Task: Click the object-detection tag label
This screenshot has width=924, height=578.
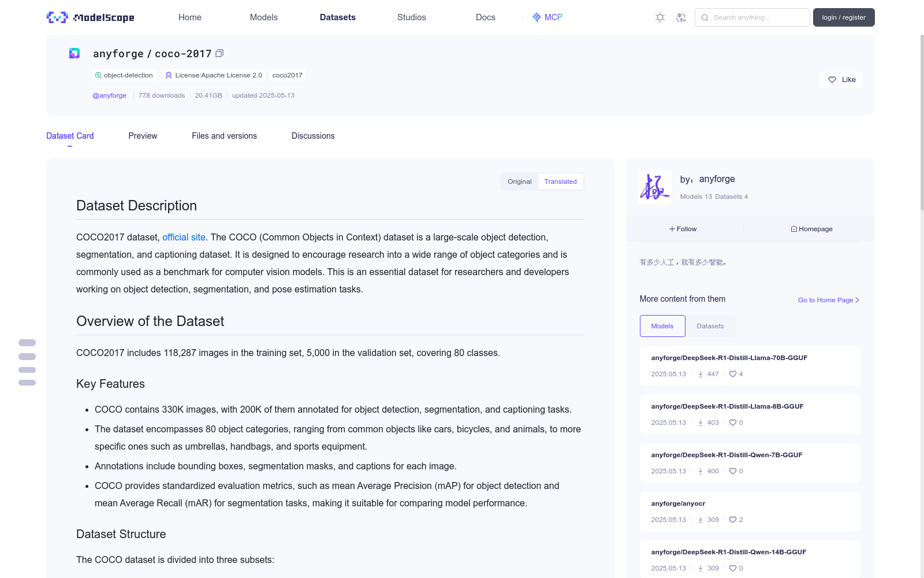Action: pos(128,75)
